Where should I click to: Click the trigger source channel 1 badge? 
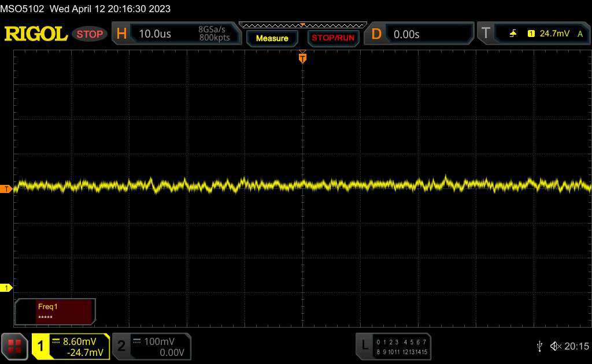(531, 34)
